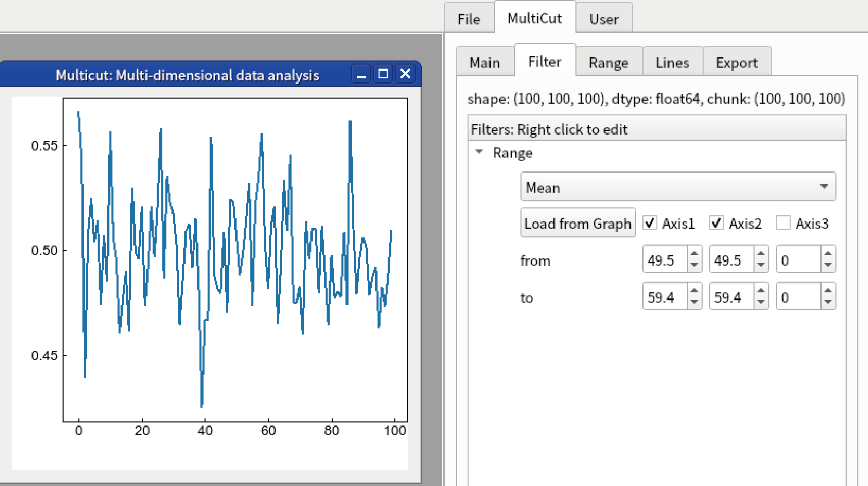Increment the Axis1 from value
This screenshot has width=868, height=486.
click(695, 254)
